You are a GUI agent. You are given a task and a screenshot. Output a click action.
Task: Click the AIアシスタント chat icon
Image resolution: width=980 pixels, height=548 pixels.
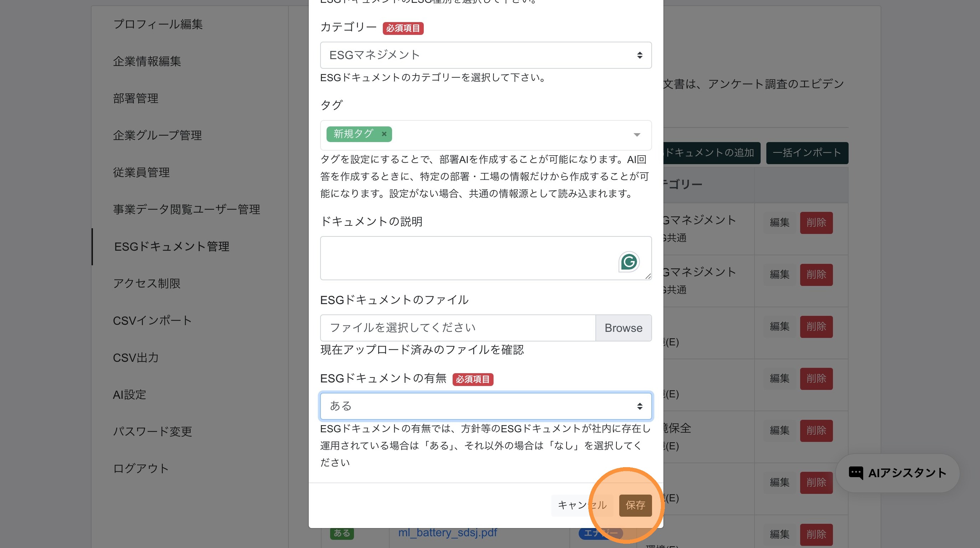tap(856, 473)
